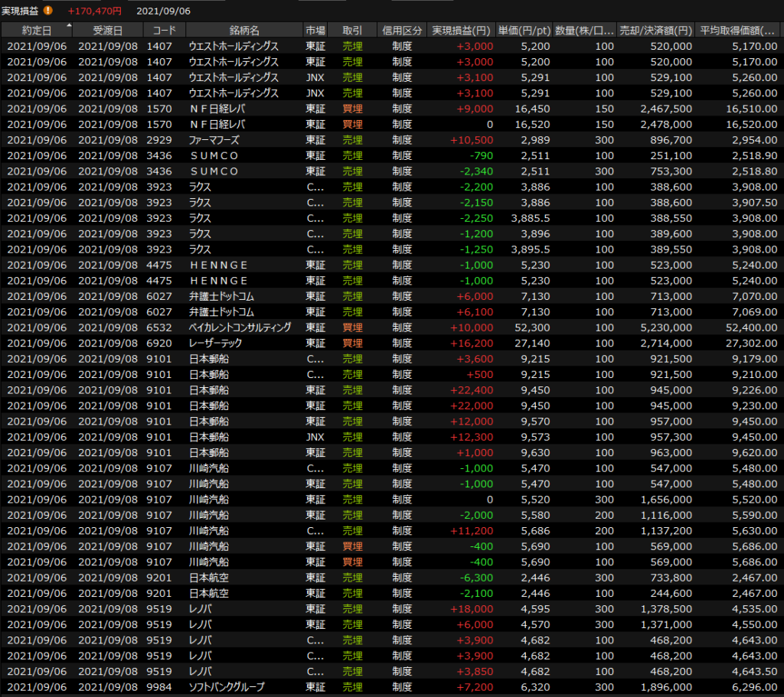Sort by 実現損益(円) column header
This screenshot has width=784, height=697.
pos(461,31)
